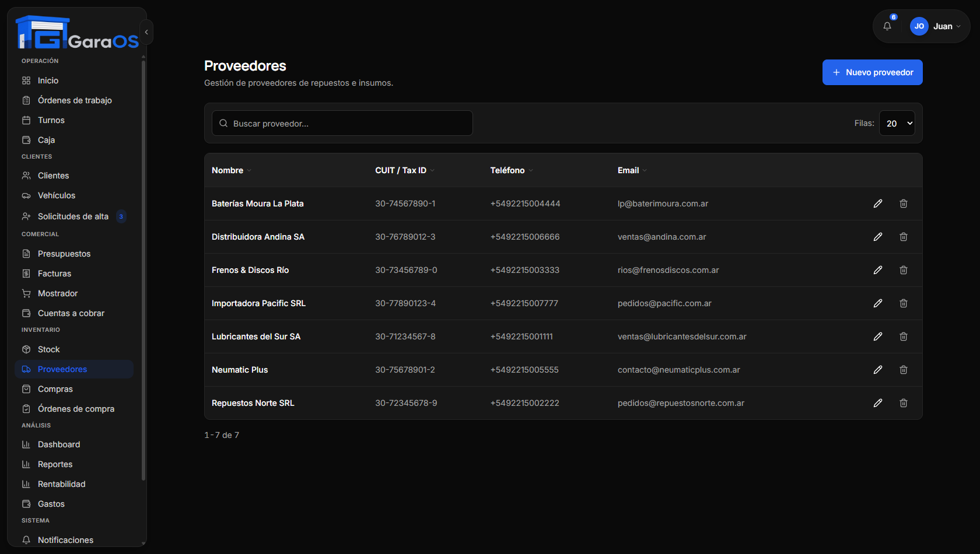Image resolution: width=980 pixels, height=554 pixels.
Task: Remove Importadora Pacific SRL via trash icon
Action: [904, 303]
